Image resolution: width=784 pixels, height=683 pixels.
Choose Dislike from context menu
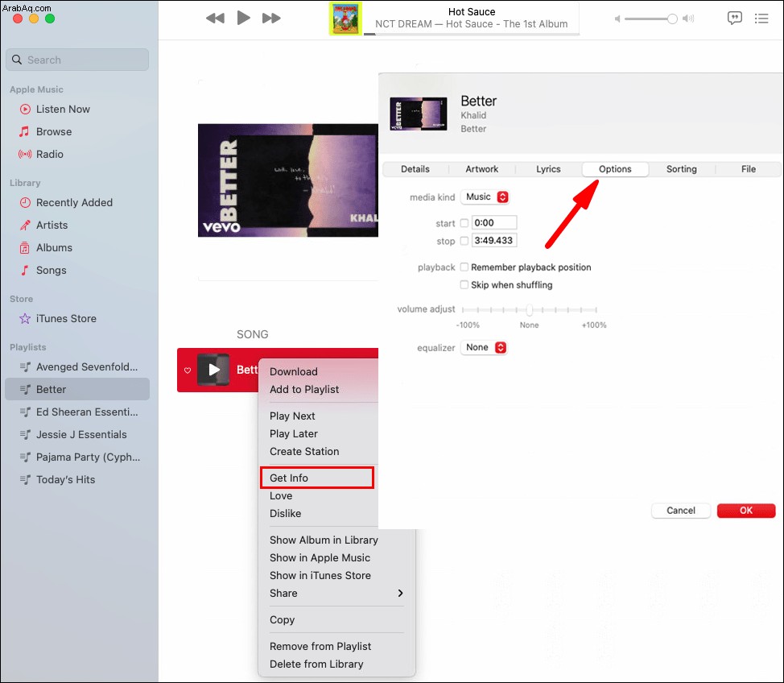pyautogui.click(x=285, y=513)
